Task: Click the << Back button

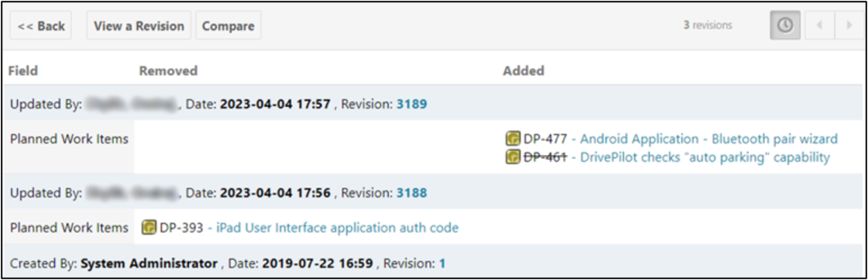Action: coord(41,25)
